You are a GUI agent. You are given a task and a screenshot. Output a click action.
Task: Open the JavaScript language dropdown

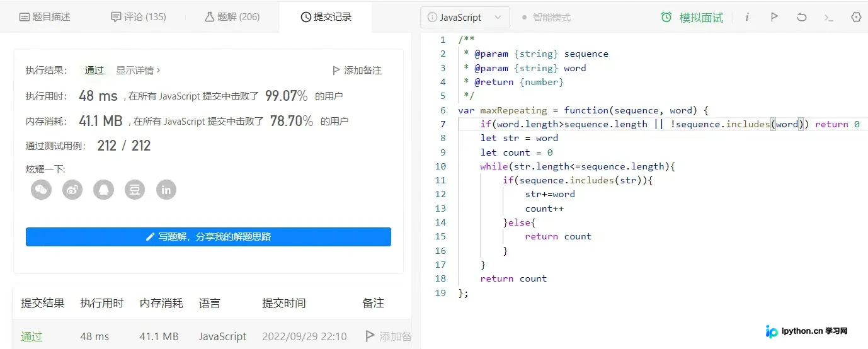pos(465,18)
